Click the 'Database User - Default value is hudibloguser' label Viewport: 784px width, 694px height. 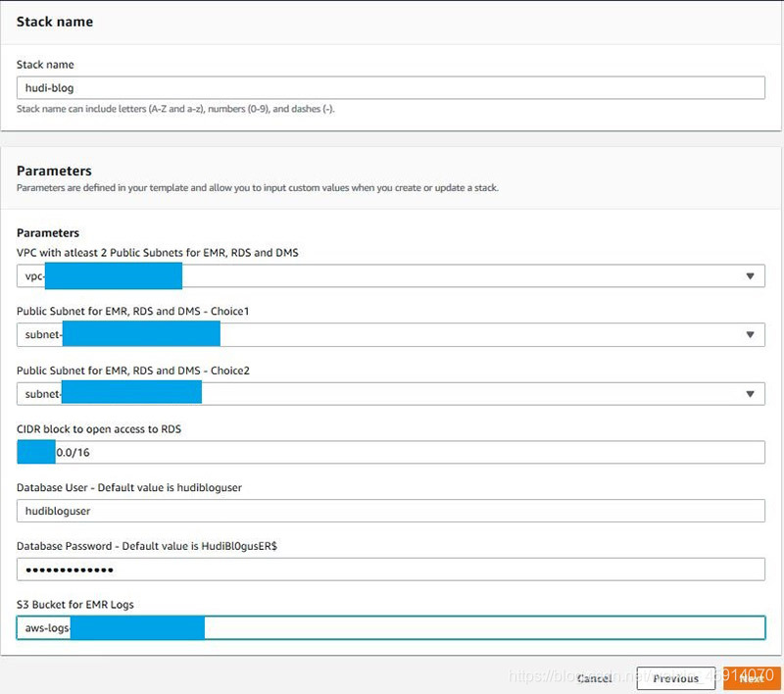(x=129, y=487)
